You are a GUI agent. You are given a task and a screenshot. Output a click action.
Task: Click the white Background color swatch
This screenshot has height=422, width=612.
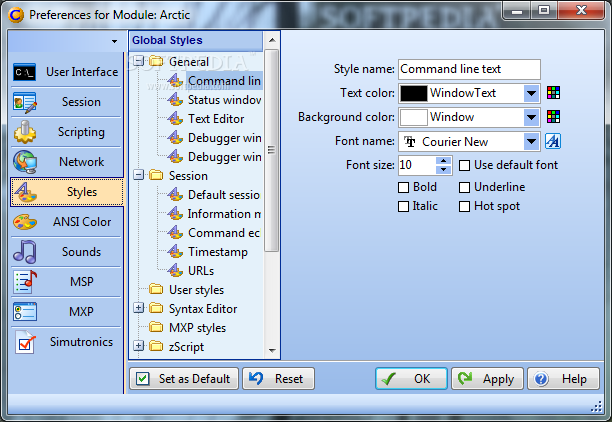[414, 118]
